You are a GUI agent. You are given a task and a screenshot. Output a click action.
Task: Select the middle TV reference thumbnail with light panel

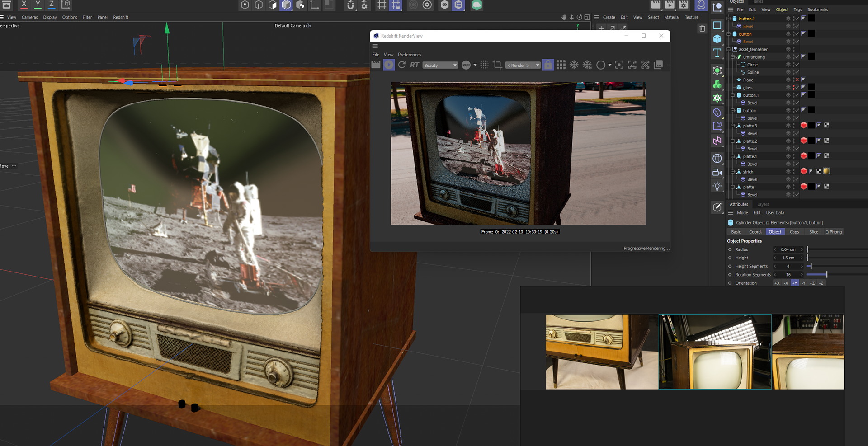click(x=715, y=352)
